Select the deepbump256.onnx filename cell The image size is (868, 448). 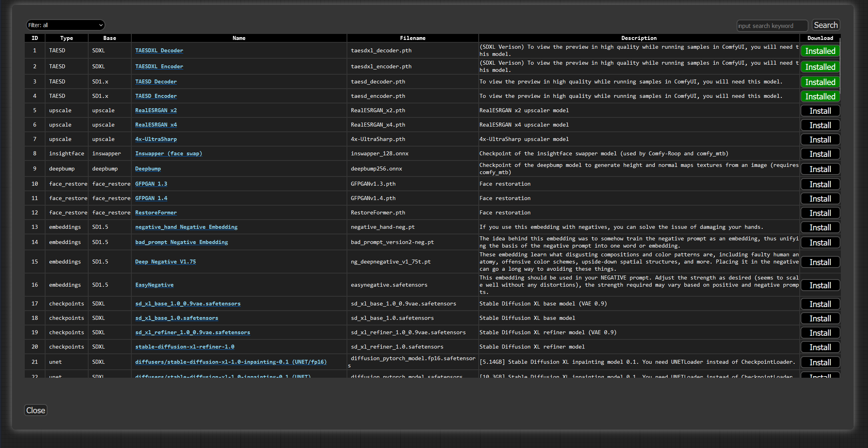click(413, 168)
